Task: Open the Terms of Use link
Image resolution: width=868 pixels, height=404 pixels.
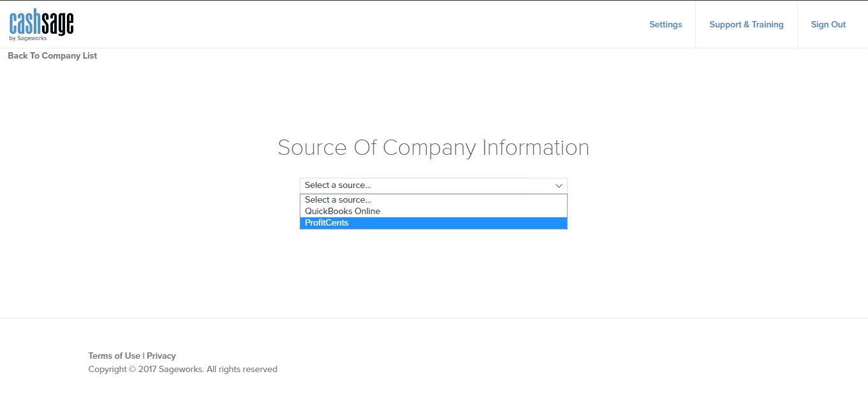Action: pyautogui.click(x=114, y=356)
